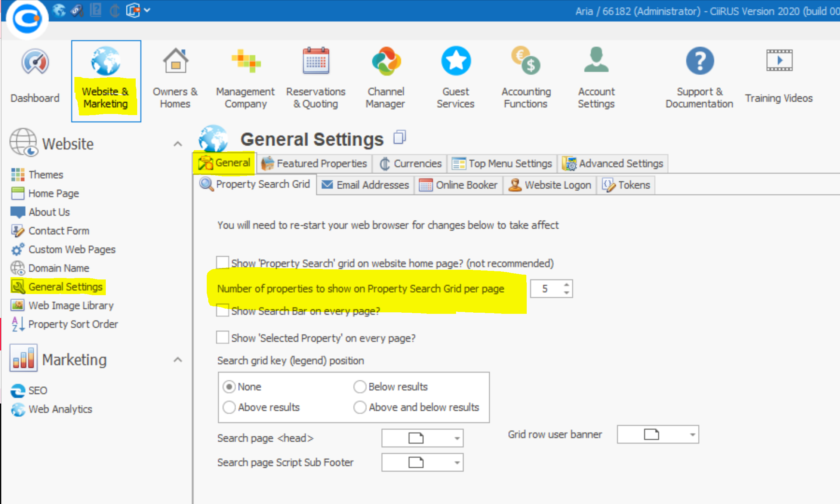Image resolution: width=840 pixels, height=504 pixels.
Task: Open Search page <head> dropdown
Action: coord(457,438)
